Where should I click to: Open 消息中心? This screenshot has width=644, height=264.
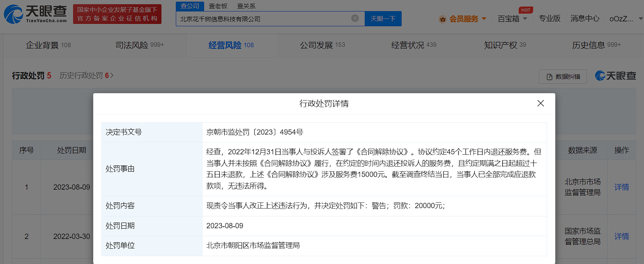tap(585, 18)
